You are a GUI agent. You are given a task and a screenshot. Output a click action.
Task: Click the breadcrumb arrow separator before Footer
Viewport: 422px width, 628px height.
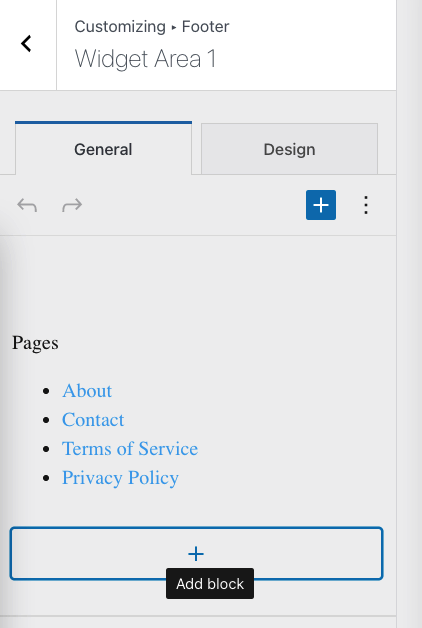[174, 28]
